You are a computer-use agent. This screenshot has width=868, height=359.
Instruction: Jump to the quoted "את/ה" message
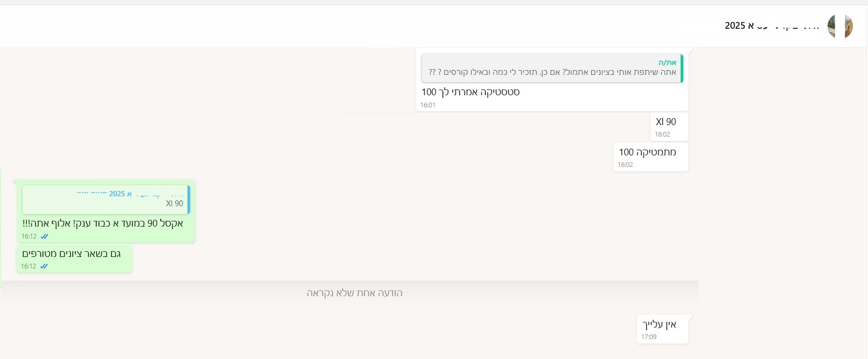coord(552,68)
